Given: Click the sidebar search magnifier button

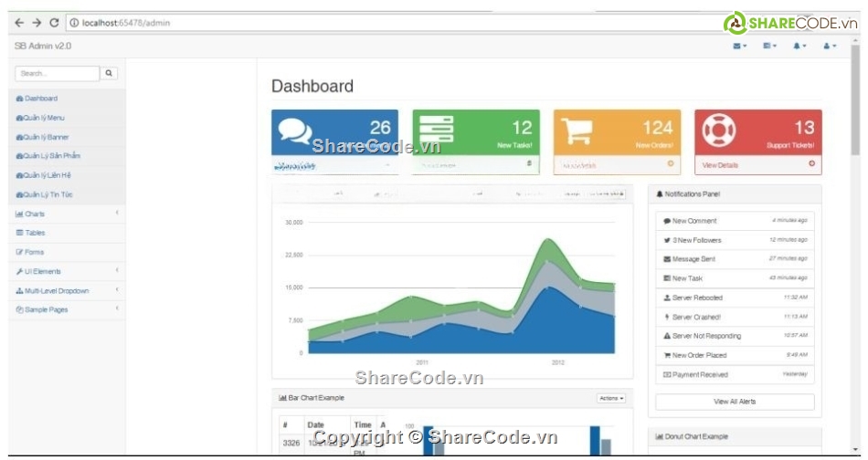Looking at the screenshot, I should tap(109, 74).
